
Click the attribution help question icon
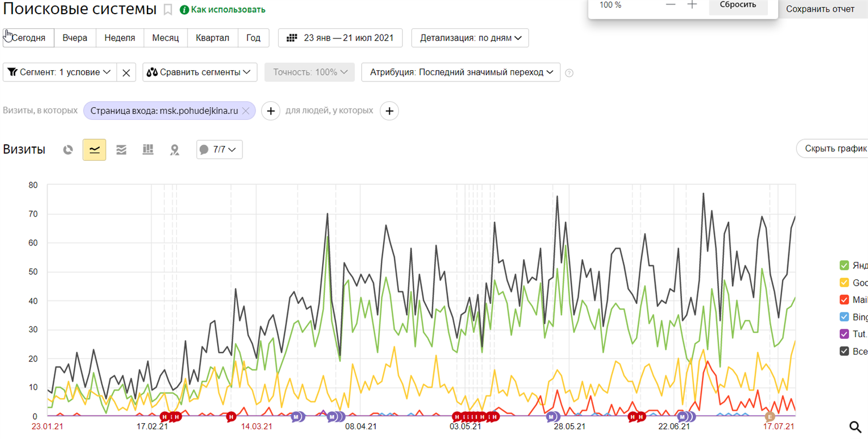[x=569, y=73]
